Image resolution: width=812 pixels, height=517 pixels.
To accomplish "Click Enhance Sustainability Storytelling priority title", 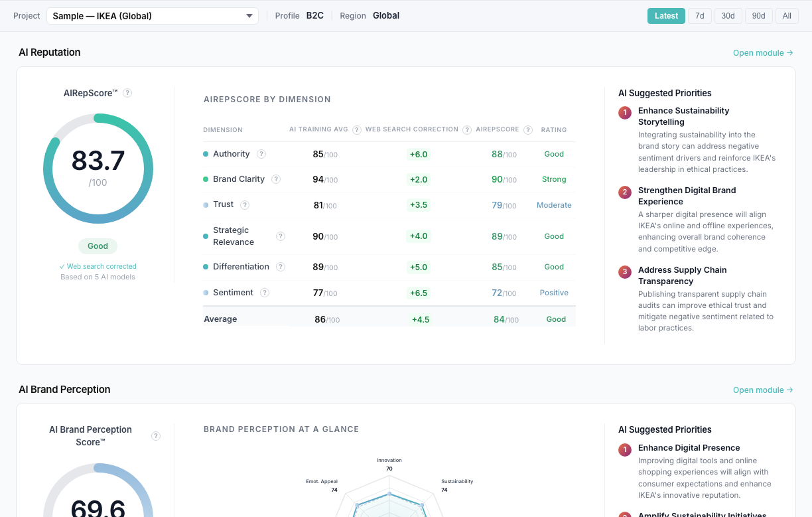I will (683, 116).
